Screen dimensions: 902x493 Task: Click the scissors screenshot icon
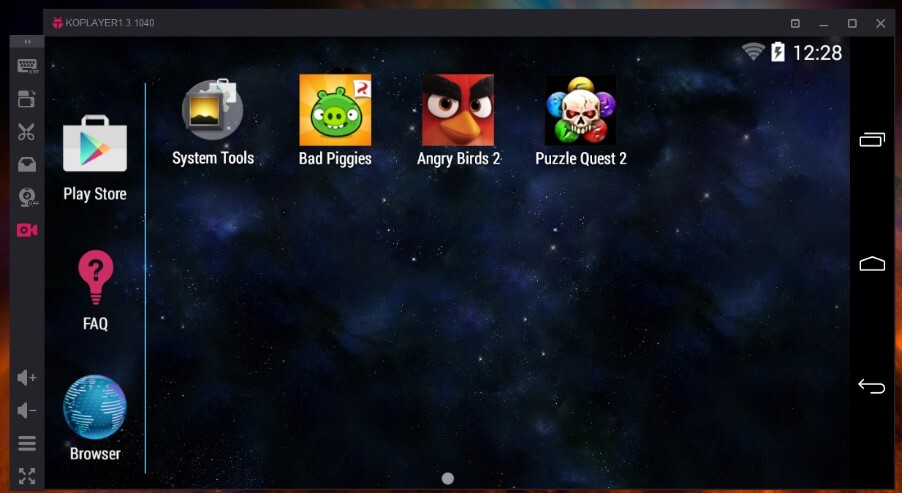(27, 132)
